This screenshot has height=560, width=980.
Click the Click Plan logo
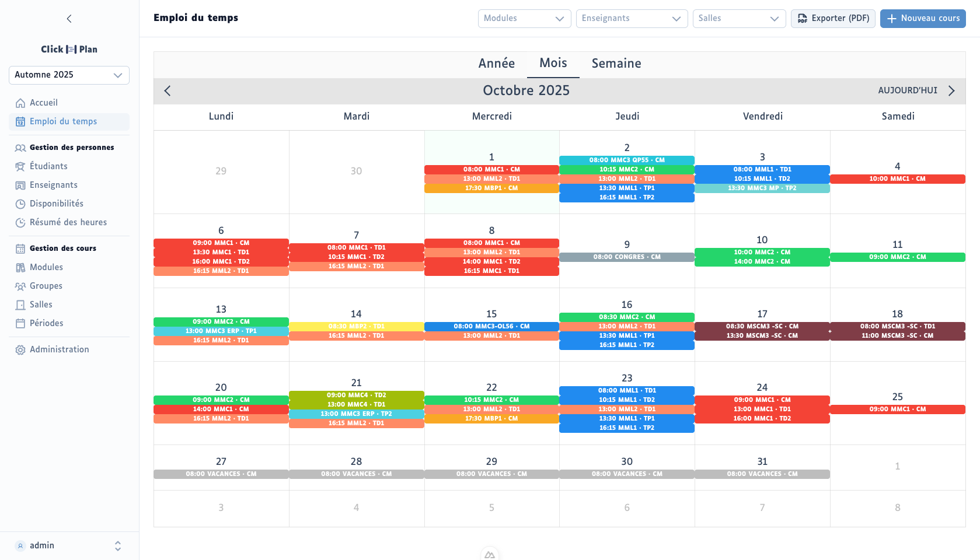coord(69,50)
